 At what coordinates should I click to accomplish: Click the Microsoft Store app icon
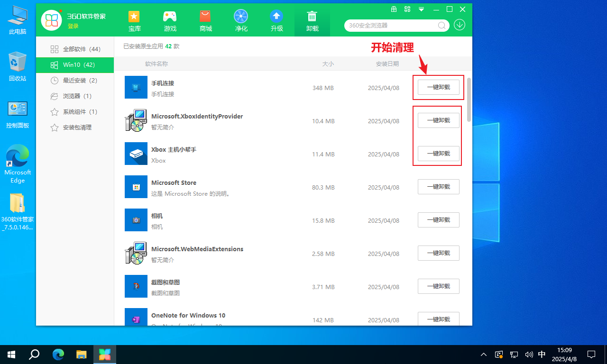(136, 187)
